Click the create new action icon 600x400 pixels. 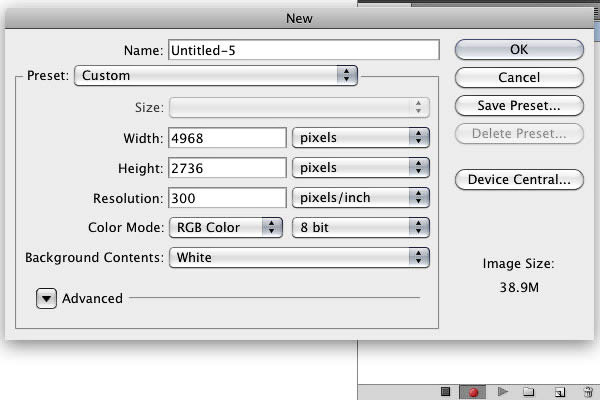[559, 392]
